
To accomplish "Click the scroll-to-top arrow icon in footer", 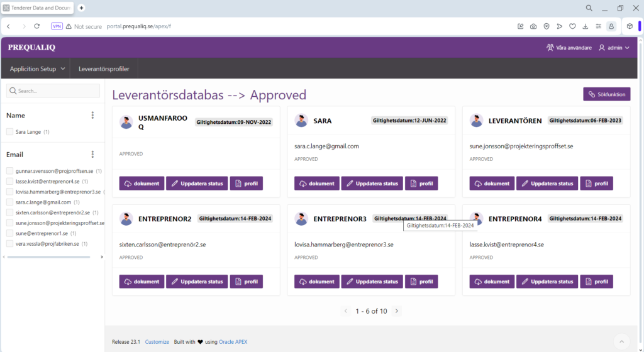I will (621, 341).
